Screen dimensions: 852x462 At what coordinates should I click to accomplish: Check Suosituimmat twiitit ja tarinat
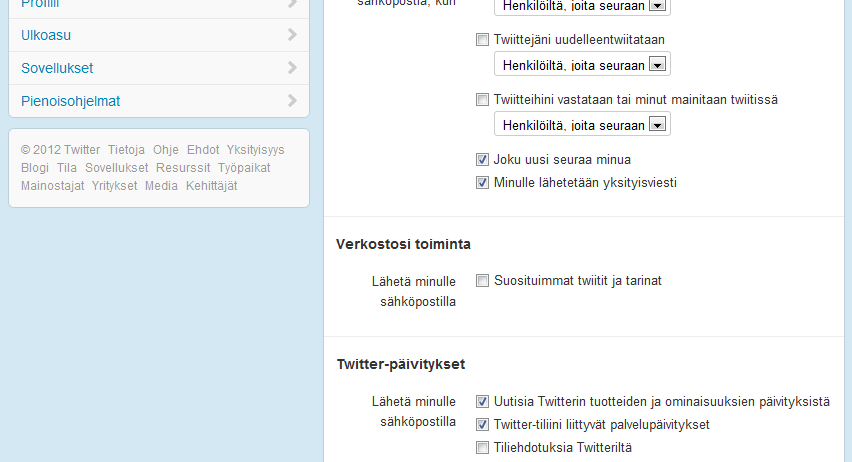(x=482, y=280)
